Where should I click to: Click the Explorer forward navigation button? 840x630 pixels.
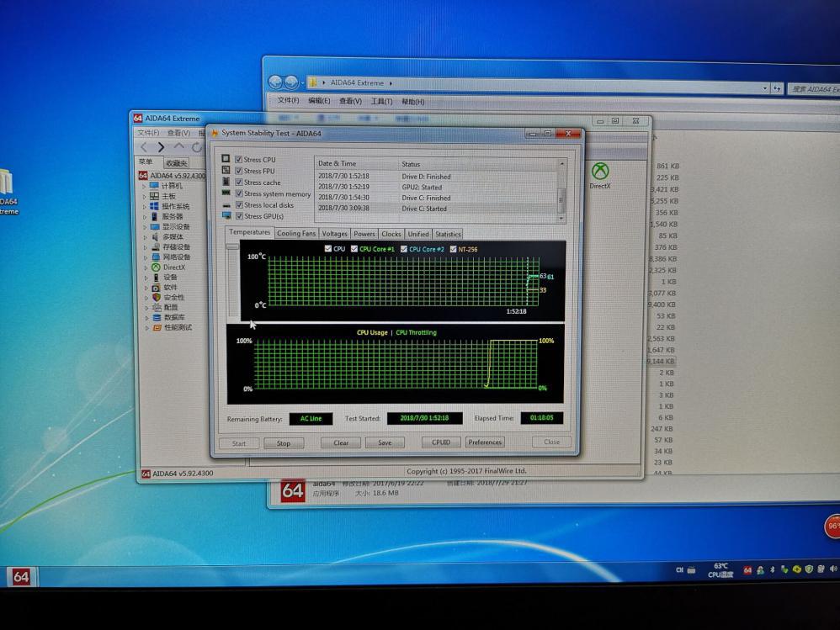click(291, 82)
